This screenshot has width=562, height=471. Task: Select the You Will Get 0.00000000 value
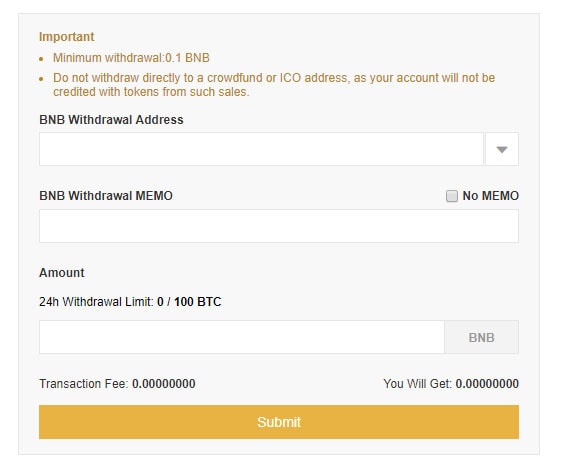tap(487, 384)
